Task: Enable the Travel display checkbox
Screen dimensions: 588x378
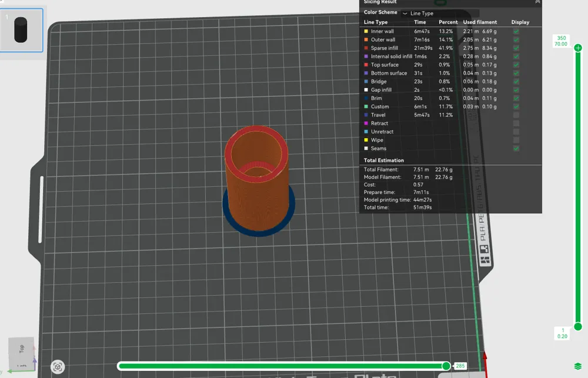Action: click(516, 115)
